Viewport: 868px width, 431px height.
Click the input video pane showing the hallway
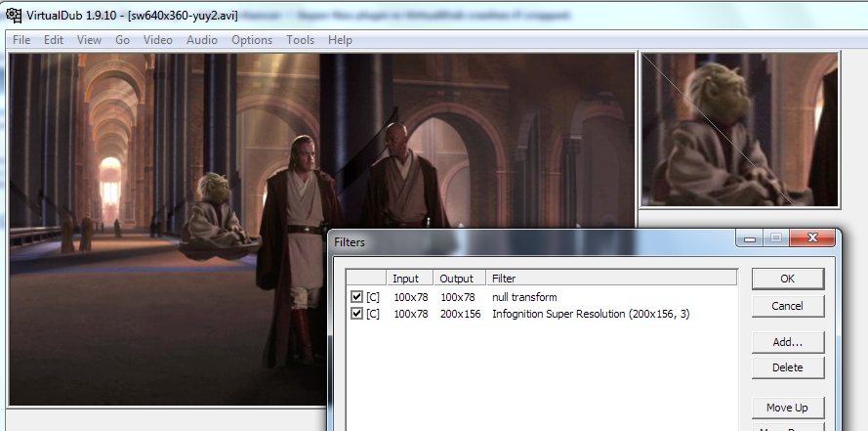point(321,229)
